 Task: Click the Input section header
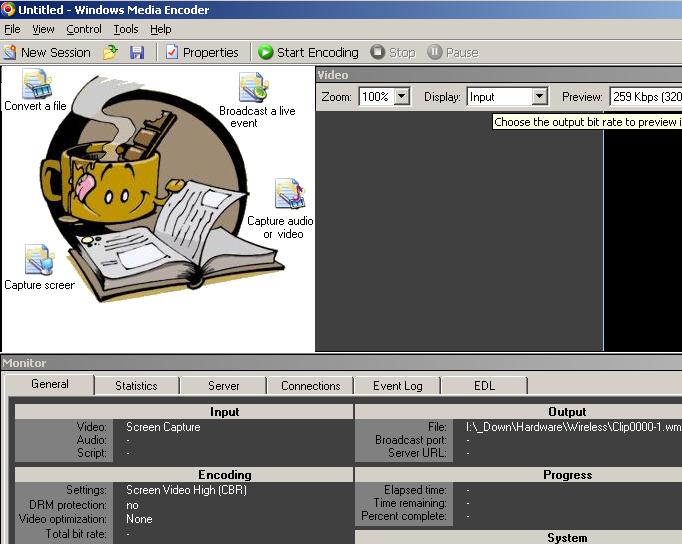point(184,412)
